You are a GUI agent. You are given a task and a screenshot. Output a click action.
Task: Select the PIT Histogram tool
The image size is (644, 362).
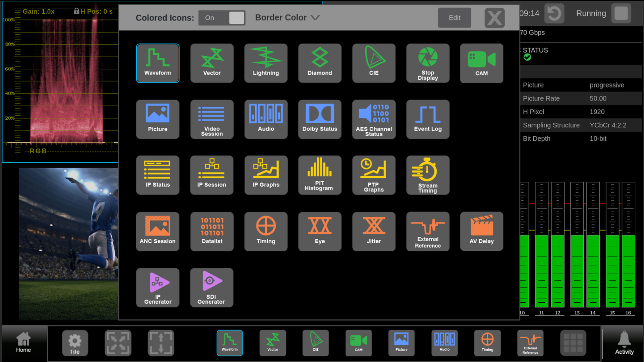[x=320, y=175]
